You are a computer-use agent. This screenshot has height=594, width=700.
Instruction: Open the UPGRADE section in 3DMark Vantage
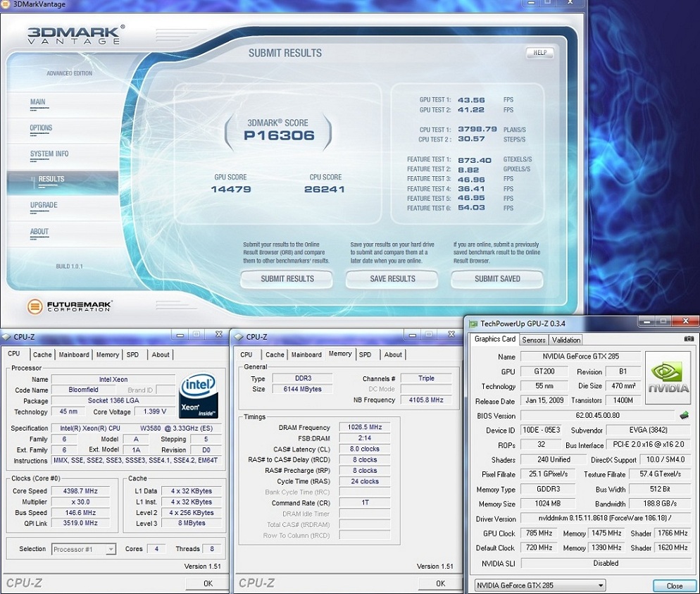(44, 205)
